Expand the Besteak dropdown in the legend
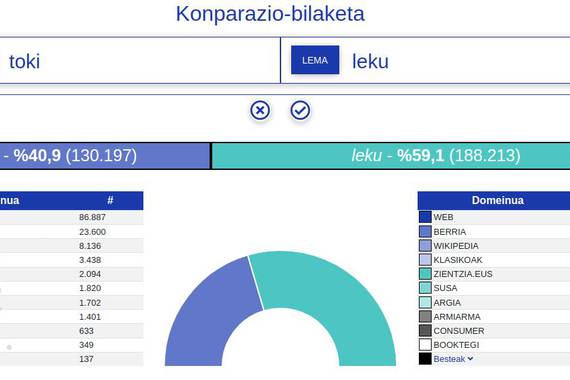The height and width of the screenshot is (380, 570). coord(453,359)
